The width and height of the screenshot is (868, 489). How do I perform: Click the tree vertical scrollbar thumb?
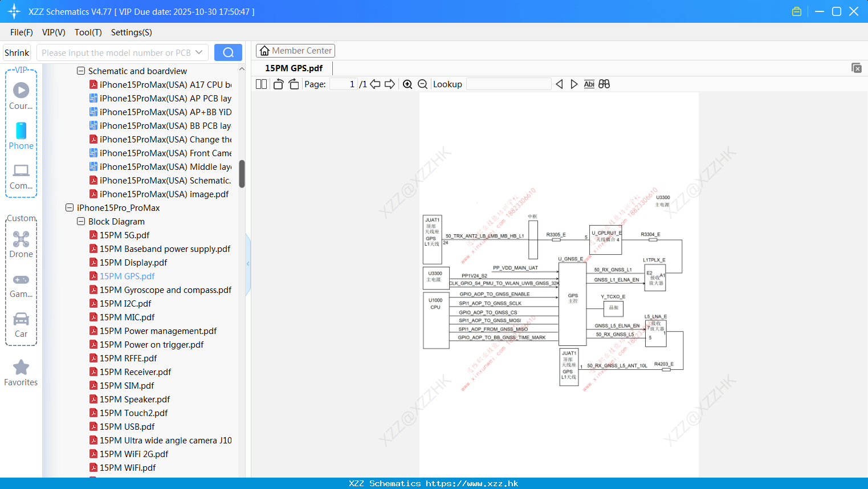242,174
